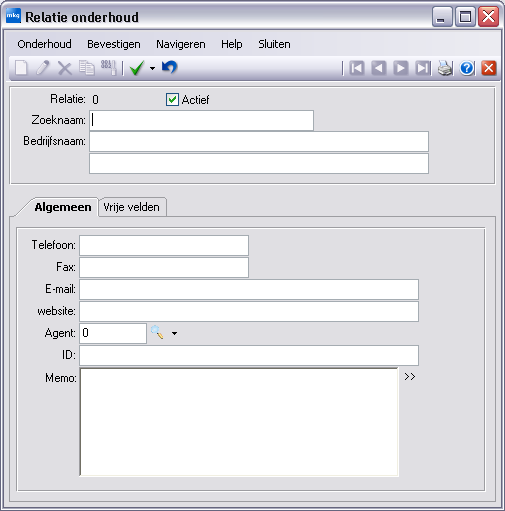The width and height of the screenshot is (505, 511).
Task: Switch to the Vrije velden tab
Action: pos(131,207)
